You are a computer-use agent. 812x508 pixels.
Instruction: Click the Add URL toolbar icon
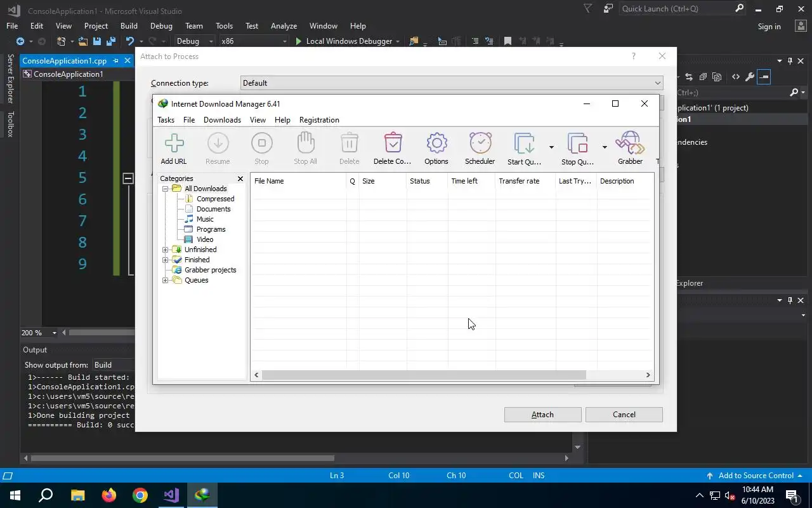click(174, 144)
